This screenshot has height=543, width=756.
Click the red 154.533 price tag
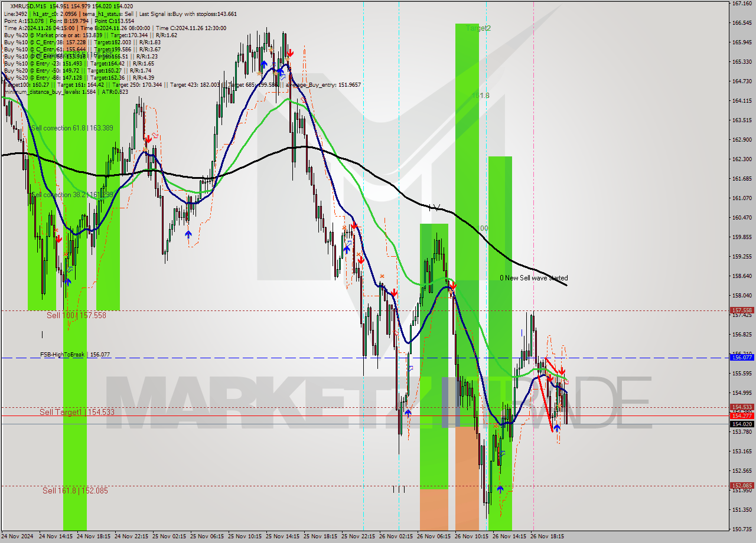click(742, 407)
